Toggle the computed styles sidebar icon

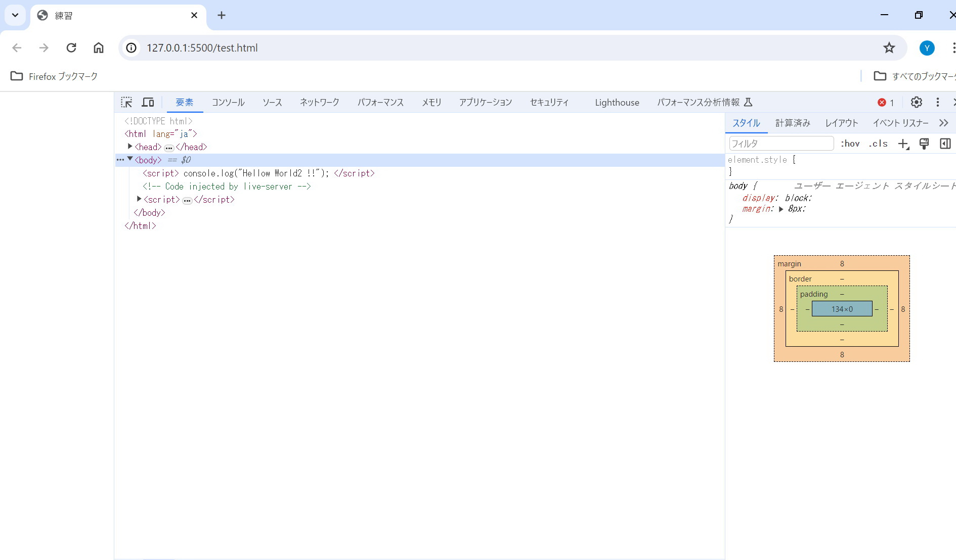tap(945, 144)
